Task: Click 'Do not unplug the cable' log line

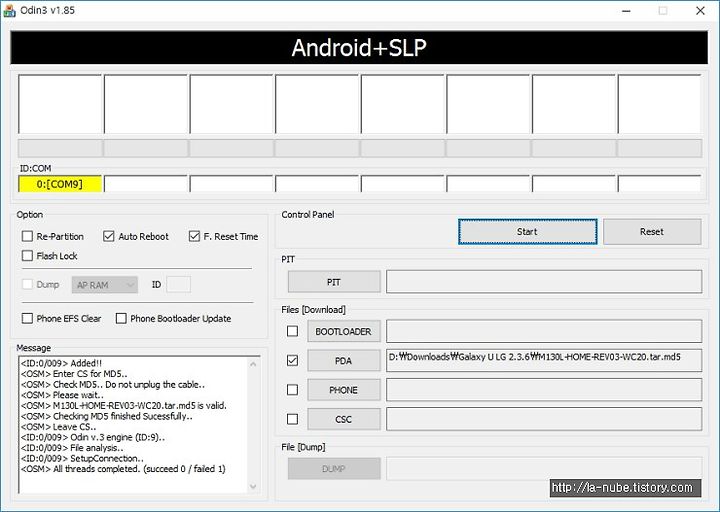Action: (x=113, y=384)
